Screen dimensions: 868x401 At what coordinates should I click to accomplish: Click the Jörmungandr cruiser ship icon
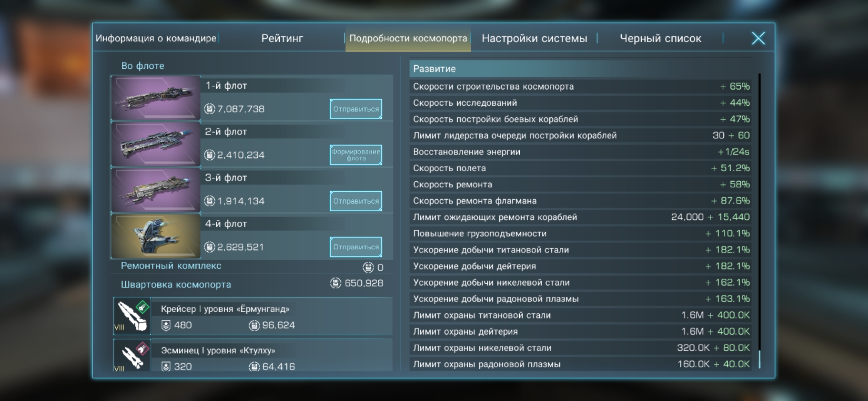132,316
